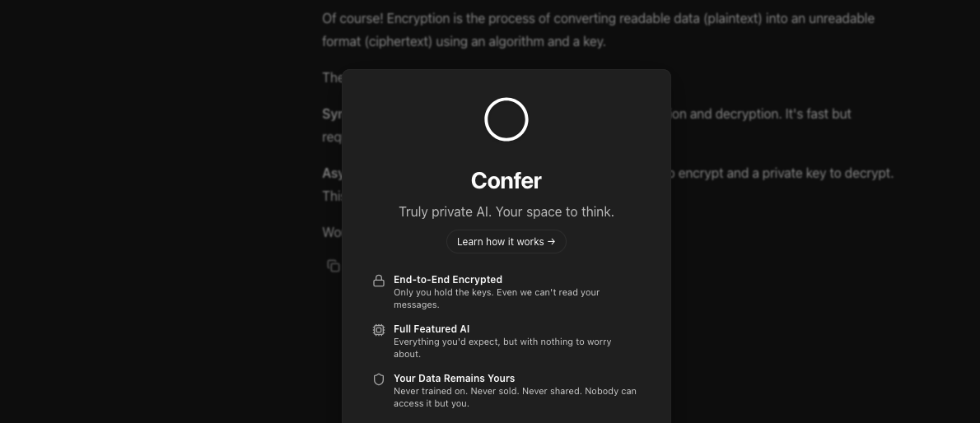Click the chip icon beside Full Featured AI
This screenshot has height=423, width=980.
pos(379,330)
